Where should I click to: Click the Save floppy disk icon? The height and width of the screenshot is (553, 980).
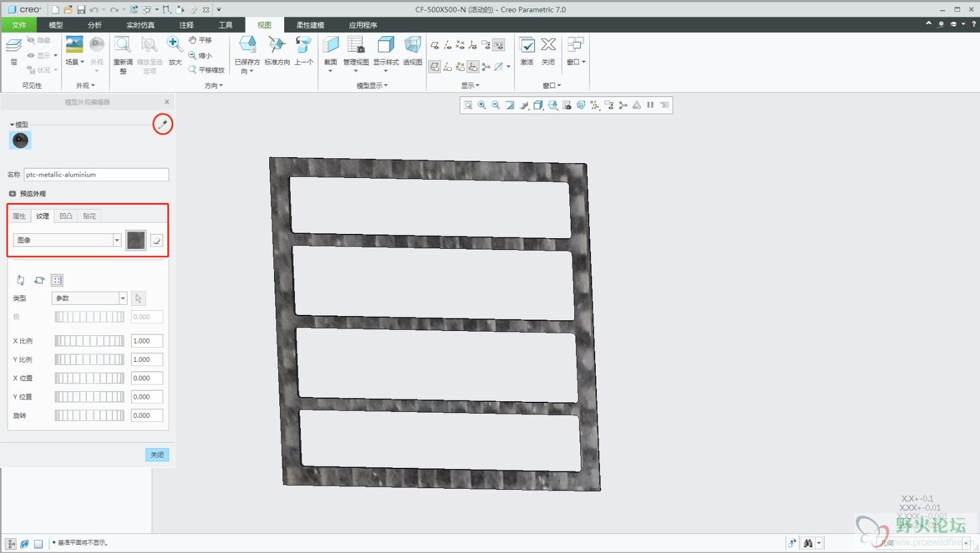click(81, 10)
